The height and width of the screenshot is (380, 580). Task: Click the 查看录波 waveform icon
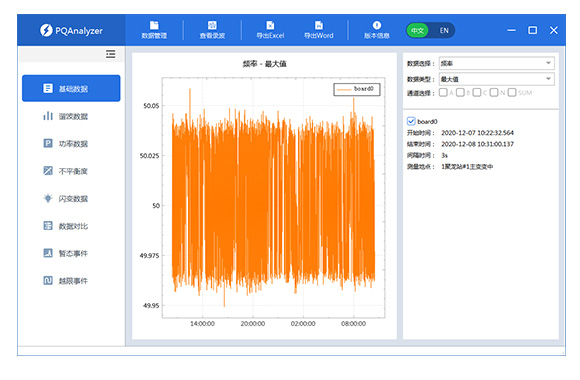[212, 30]
